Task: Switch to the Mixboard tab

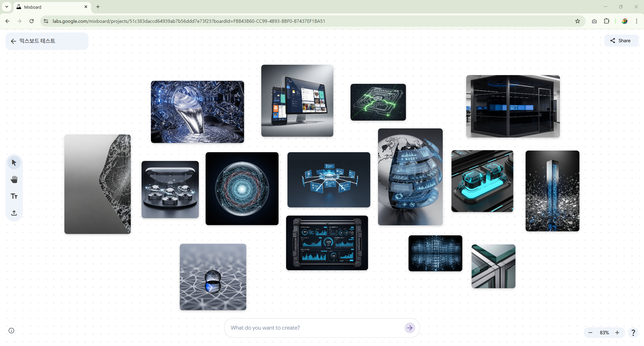Action: 50,7
